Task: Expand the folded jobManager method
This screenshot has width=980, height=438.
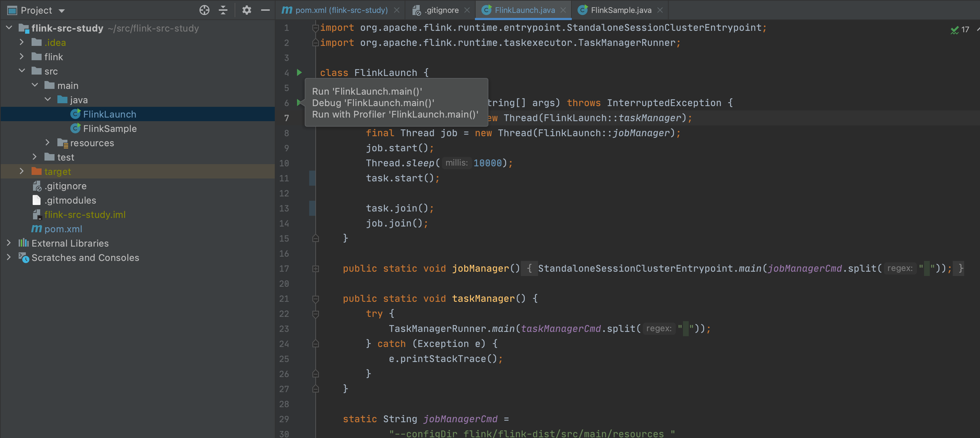Action: [x=315, y=269]
